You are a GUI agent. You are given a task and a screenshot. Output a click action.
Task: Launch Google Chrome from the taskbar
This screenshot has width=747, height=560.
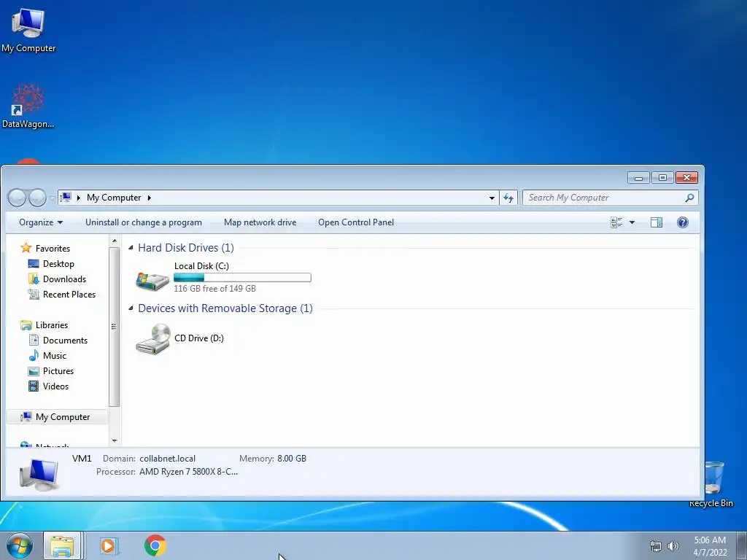coord(155,545)
